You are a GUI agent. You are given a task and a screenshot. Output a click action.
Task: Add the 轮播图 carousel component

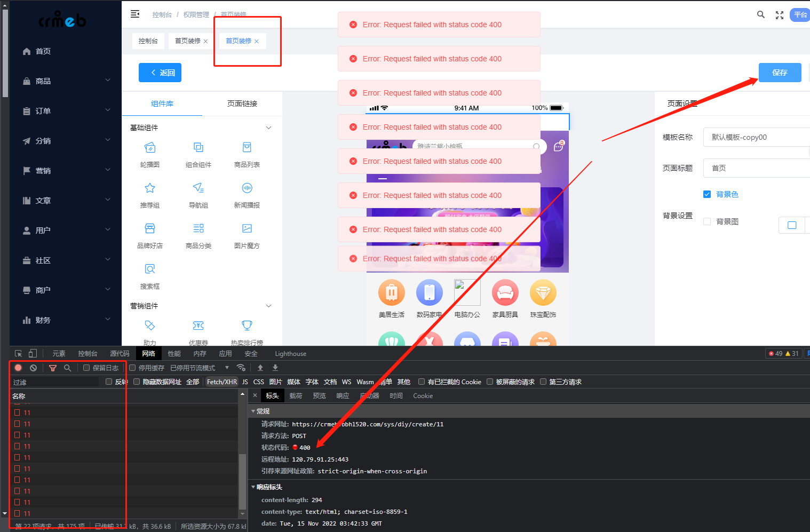(x=150, y=154)
